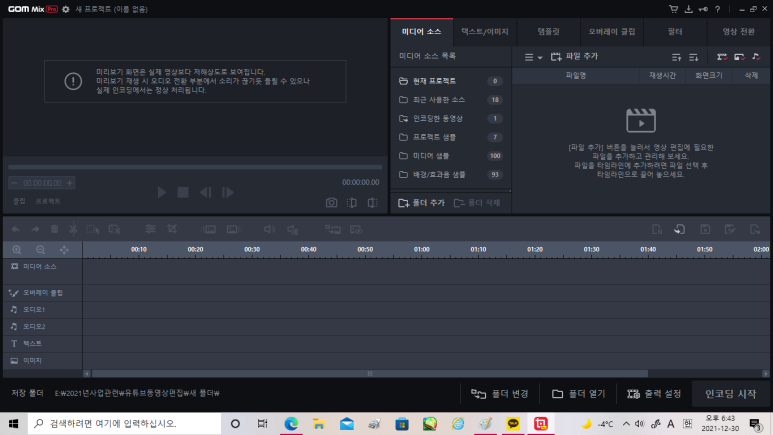Zoom out the timeline
773x435 pixels.
click(x=40, y=250)
